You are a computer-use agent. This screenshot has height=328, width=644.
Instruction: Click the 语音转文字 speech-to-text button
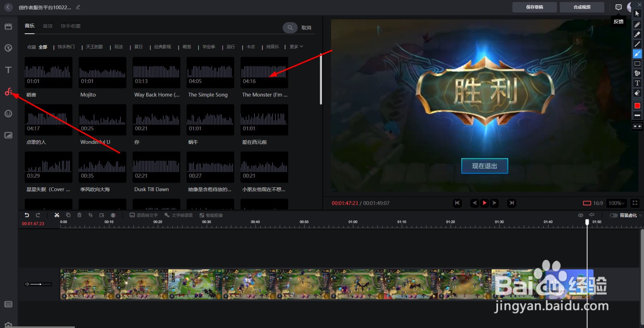coord(144,215)
